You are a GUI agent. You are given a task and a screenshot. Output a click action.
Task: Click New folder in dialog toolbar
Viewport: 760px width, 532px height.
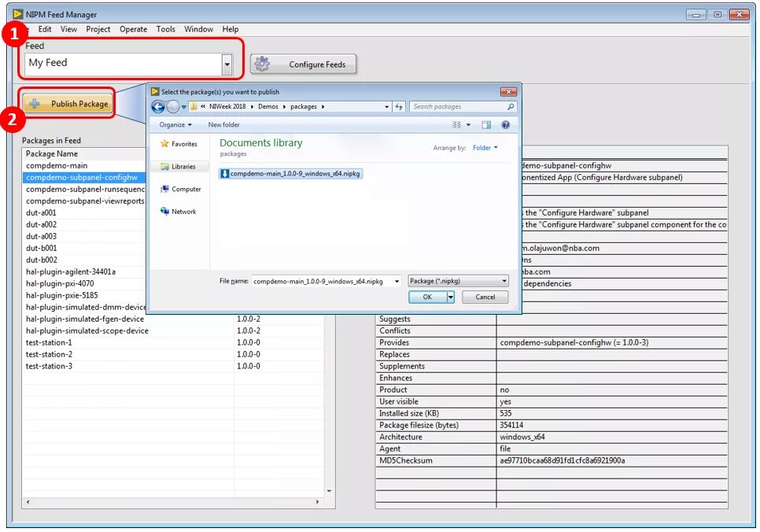click(x=224, y=124)
